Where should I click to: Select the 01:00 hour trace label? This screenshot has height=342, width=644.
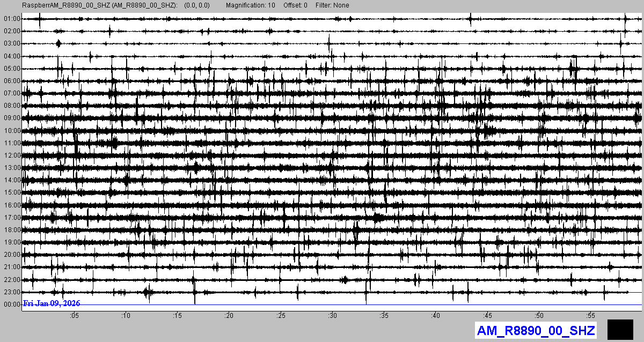point(11,19)
